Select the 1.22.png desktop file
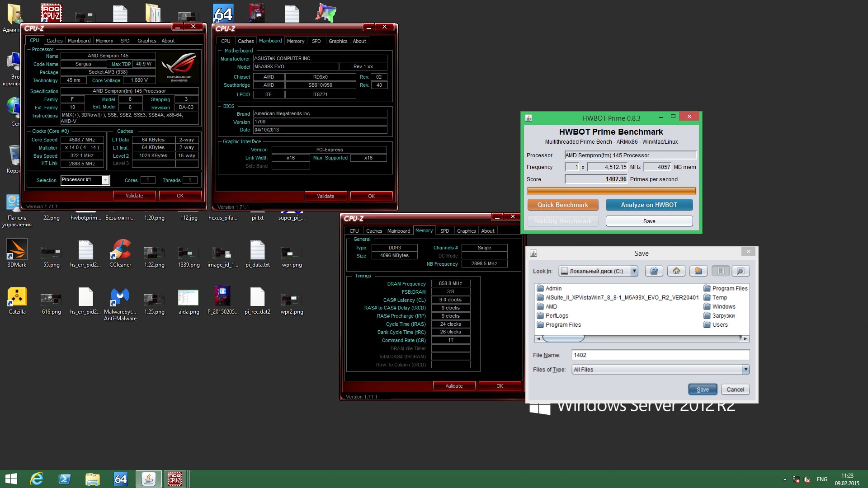868x488 pixels. (x=154, y=256)
